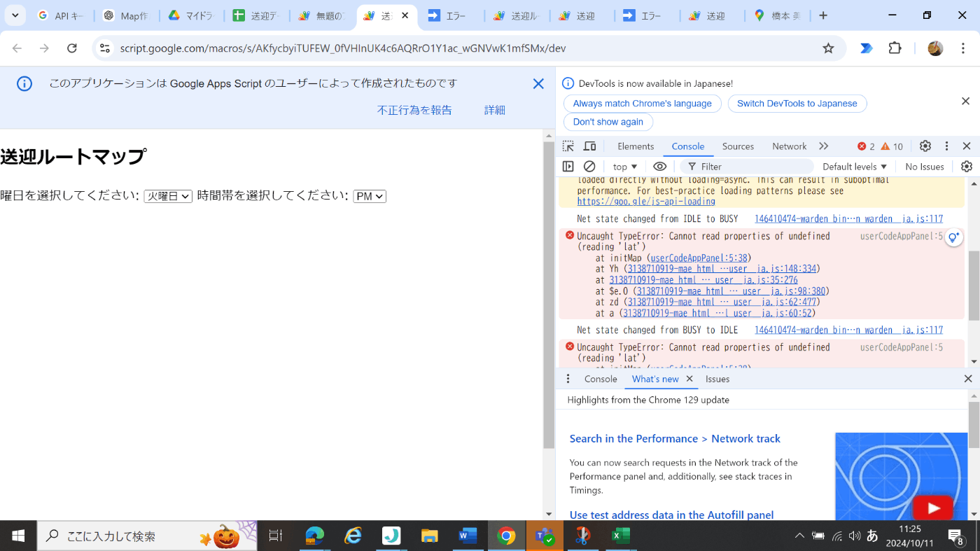Open the Issues tab in the drawer
Viewport: 980px width, 551px height.
tap(717, 379)
